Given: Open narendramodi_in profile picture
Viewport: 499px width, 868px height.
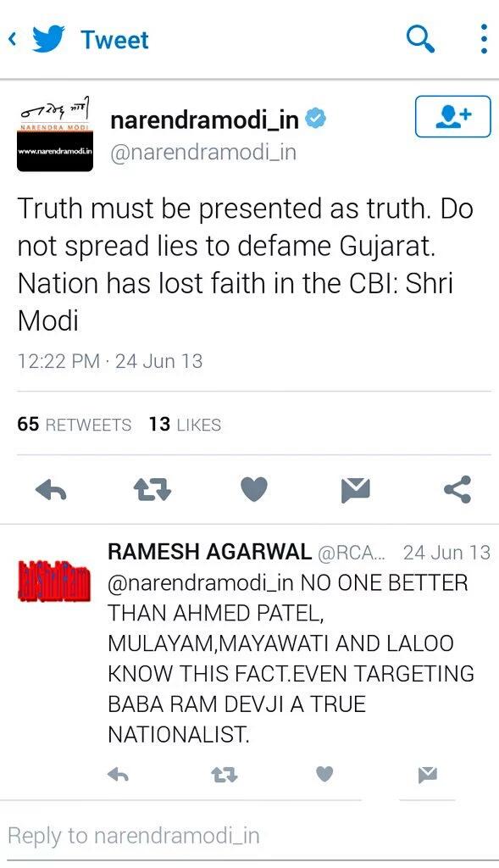Looking at the screenshot, I should point(54,134).
